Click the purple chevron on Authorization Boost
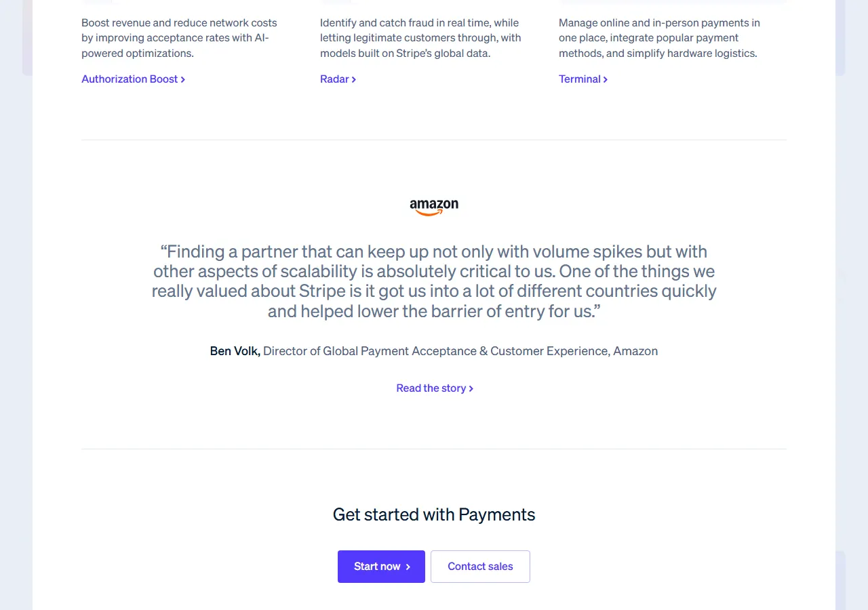Image resolution: width=868 pixels, height=610 pixels. tap(183, 79)
